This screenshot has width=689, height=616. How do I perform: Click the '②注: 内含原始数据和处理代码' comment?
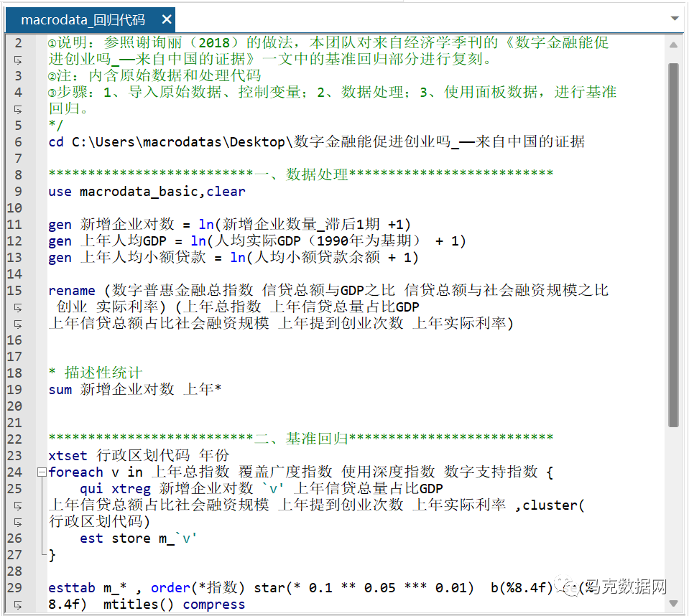click(154, 75)
